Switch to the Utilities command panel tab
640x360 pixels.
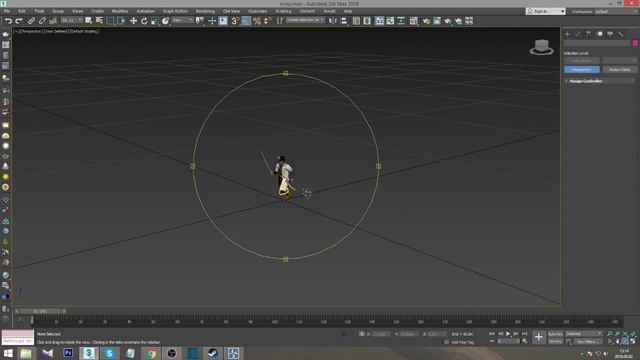pyautogui.click(x=621, y=34)
